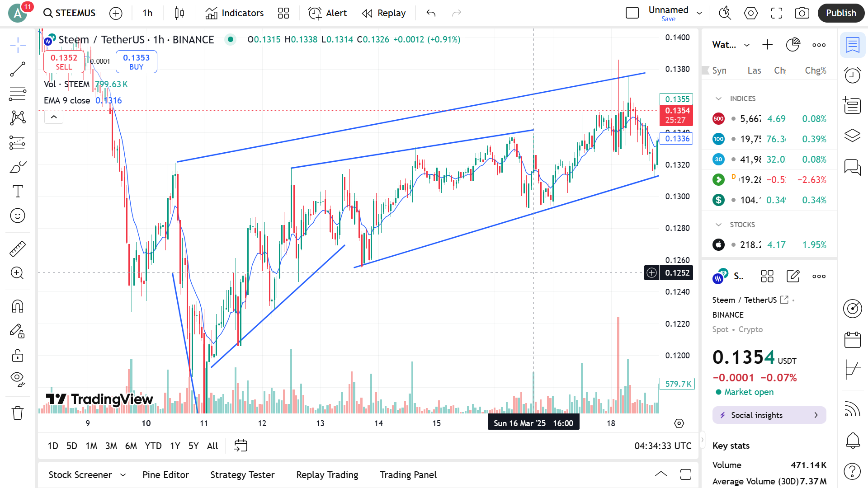The height and width of the screenshot is (488, 868).
Task: Select the brush drawing tool
Action: coord(18,167)
